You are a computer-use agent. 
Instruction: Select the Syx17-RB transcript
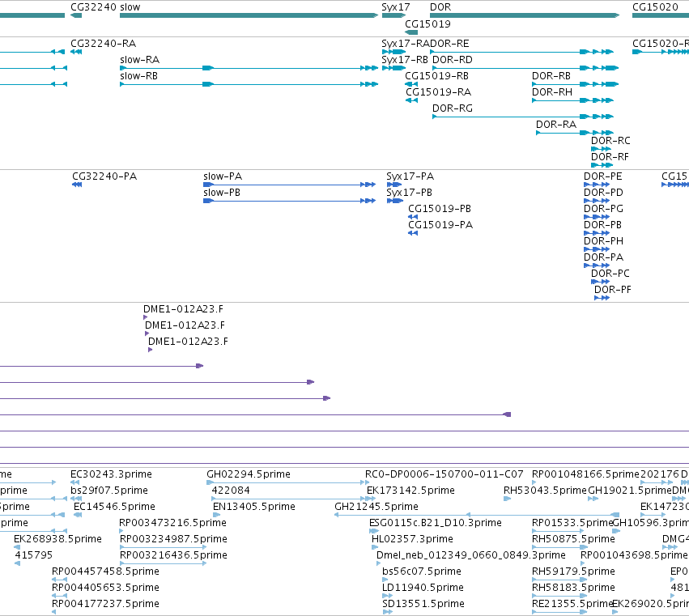393,68
